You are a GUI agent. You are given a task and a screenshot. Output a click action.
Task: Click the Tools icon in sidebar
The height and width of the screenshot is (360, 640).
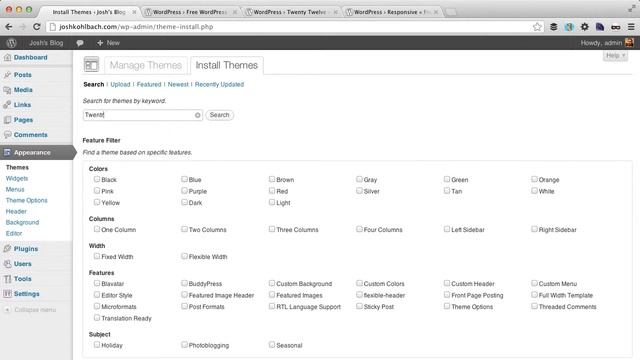7,279
